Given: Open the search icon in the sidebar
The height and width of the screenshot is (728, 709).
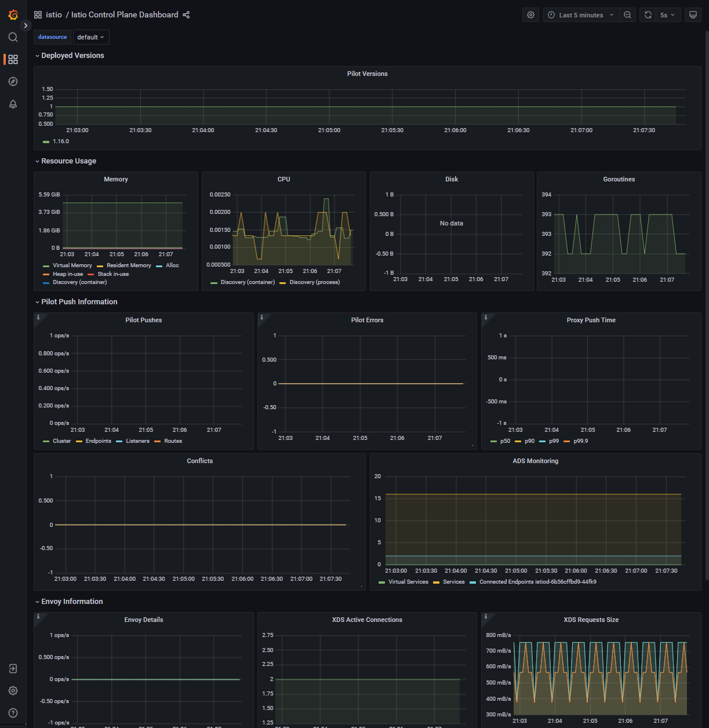Looking at the screenshot, I should [13, 37].
